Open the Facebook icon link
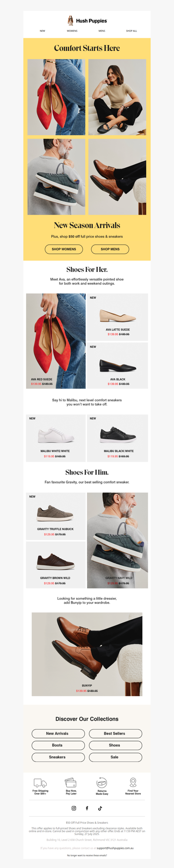The height and width of the screenshot is (868, 174). (x=87, y=808)
